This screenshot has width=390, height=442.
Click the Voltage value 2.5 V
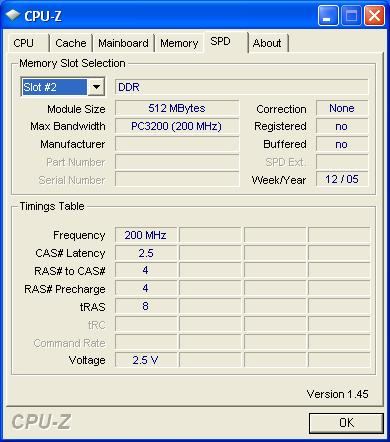pos(146,360)
